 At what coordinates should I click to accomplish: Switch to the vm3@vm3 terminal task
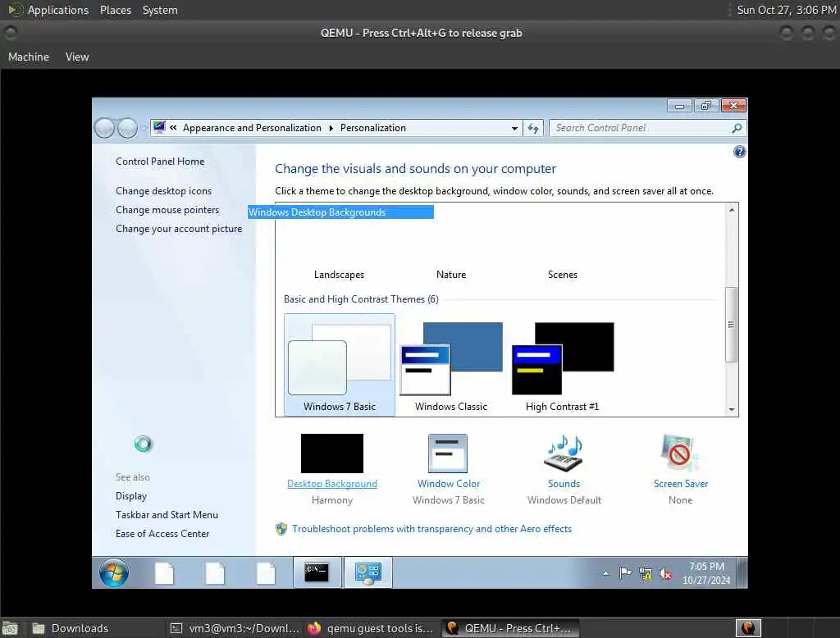pos(235,628)
